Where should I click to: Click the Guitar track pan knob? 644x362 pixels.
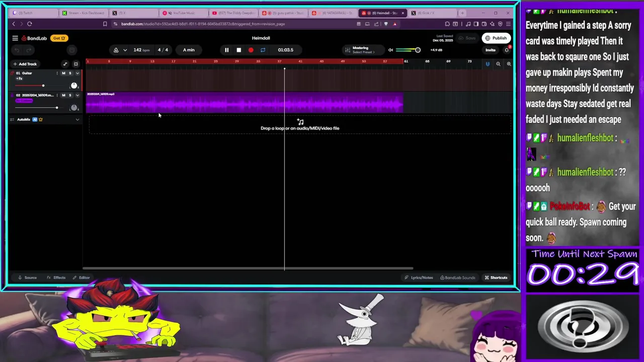[74, 85]
